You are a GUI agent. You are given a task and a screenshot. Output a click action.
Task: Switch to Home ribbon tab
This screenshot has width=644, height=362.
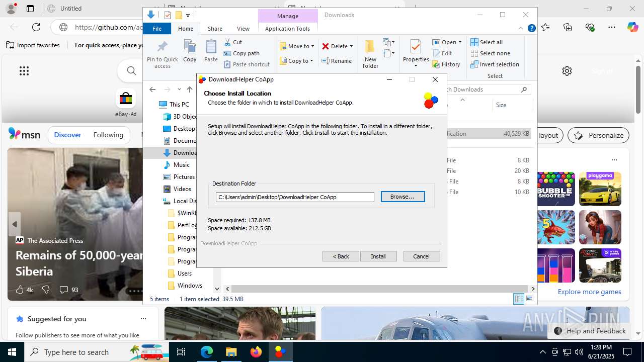pos(186,29)
